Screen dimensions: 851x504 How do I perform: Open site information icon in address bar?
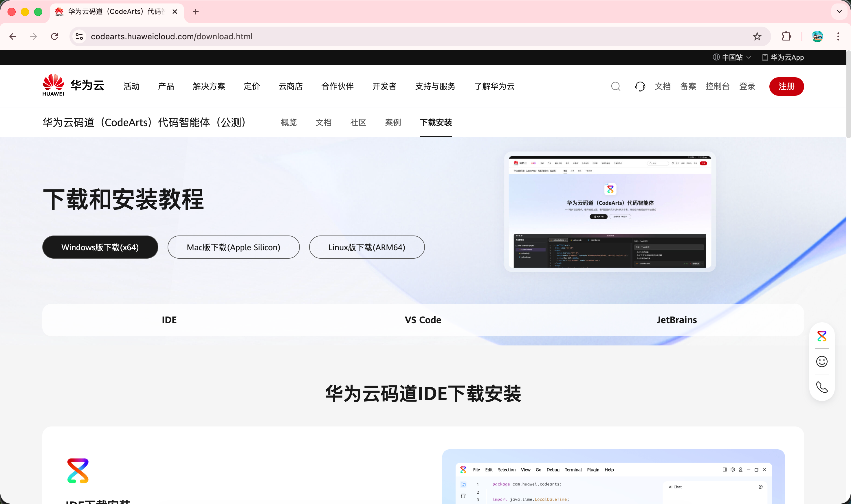point(80,36)
